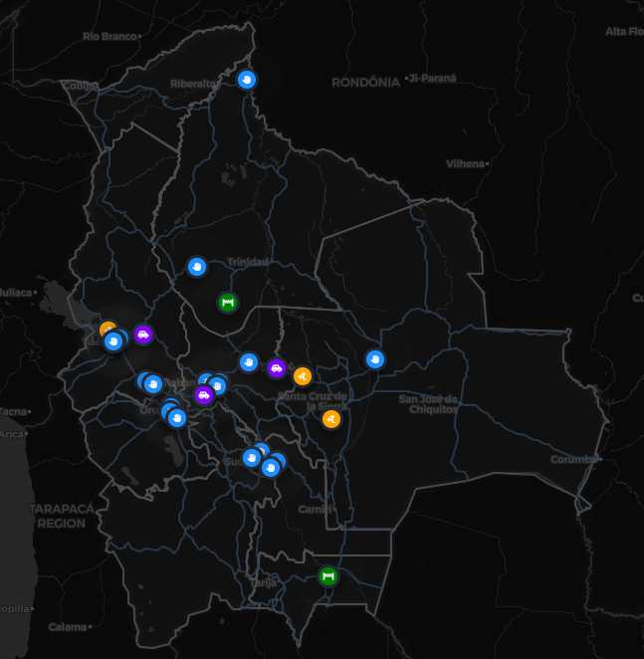Click the RONDÔNIA region label
The height and width of the screenshot is (659, 644).
point(365,82)
